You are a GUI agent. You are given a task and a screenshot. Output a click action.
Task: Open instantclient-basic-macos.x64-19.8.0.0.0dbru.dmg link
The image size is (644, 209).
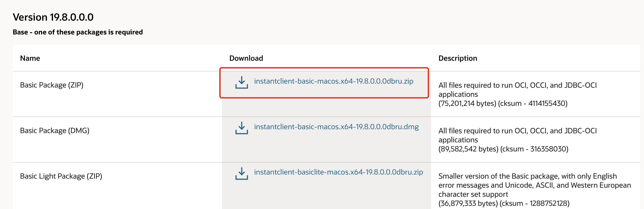(x=336, y=126)
